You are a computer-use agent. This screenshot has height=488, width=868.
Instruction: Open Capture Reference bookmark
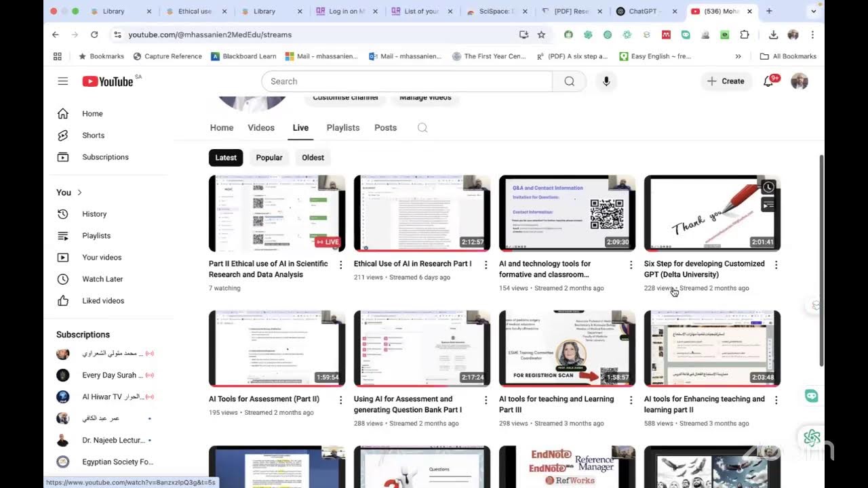click(x=167, y=56)
